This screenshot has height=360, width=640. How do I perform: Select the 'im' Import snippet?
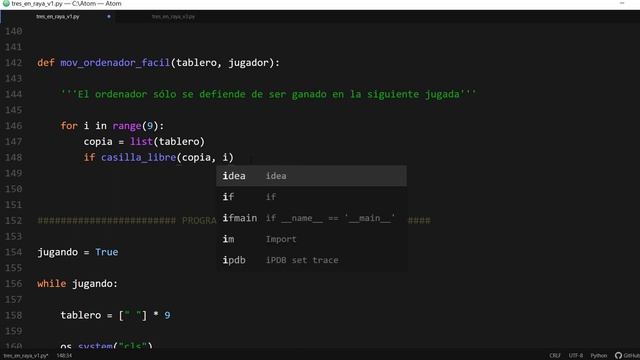point(311,239)
